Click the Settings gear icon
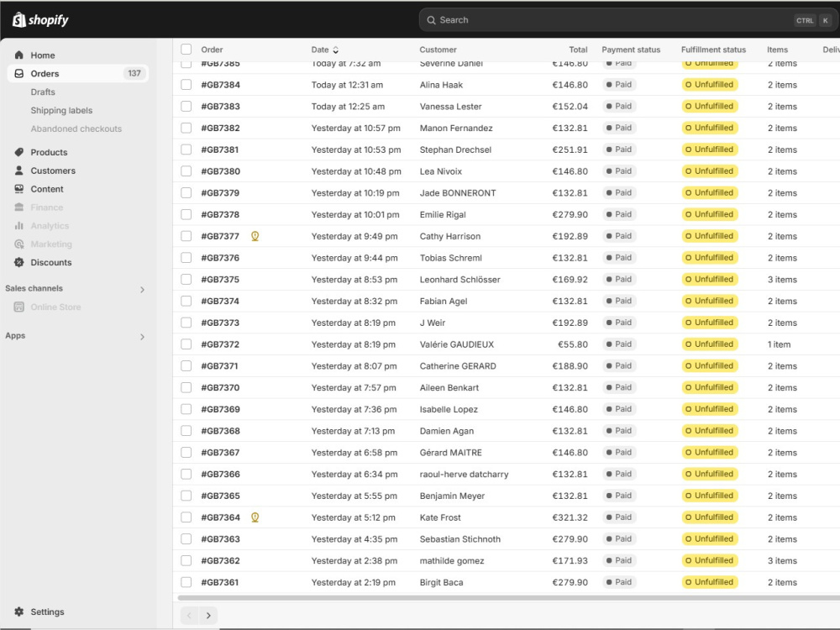 pyautogui.click(x=18, y=612)
